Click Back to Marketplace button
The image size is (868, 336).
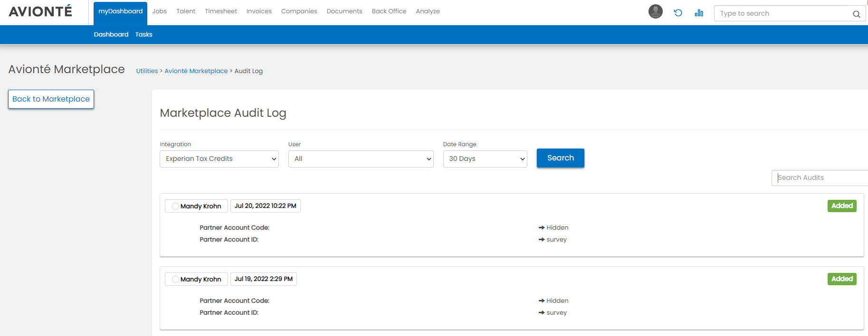pyautogui.click(x=51, y=99)
